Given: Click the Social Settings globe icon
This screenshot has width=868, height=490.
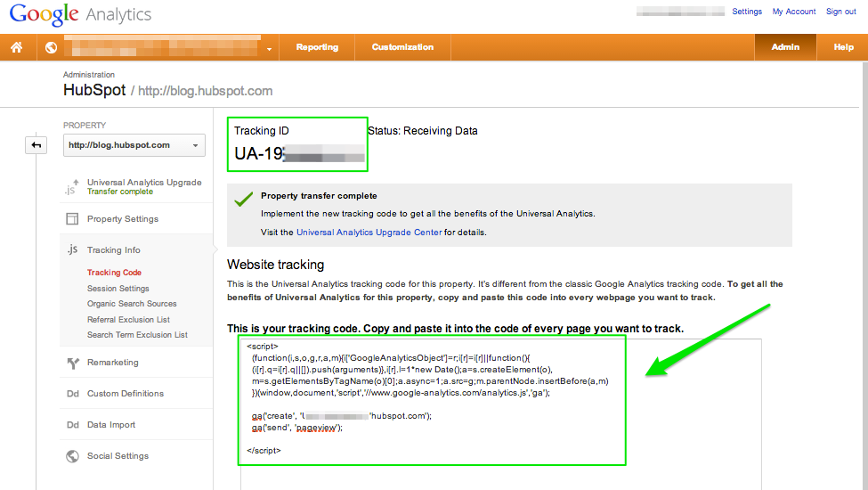Looking at the screenshot, I should click(x=72, y=456).
